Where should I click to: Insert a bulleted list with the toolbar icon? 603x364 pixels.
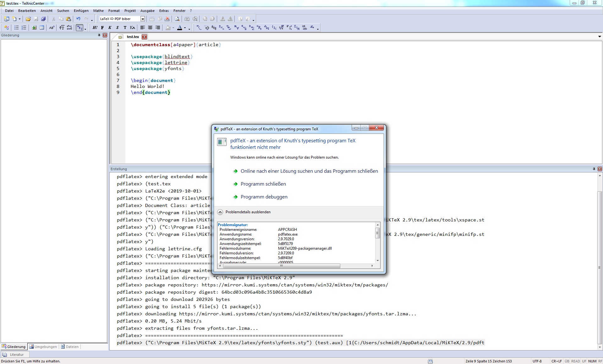(17, 28)
